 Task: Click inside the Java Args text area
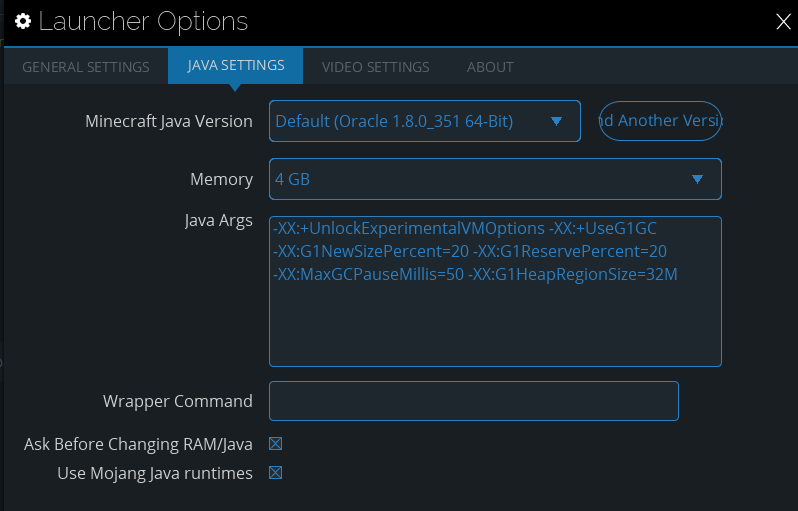coord(495,320)
